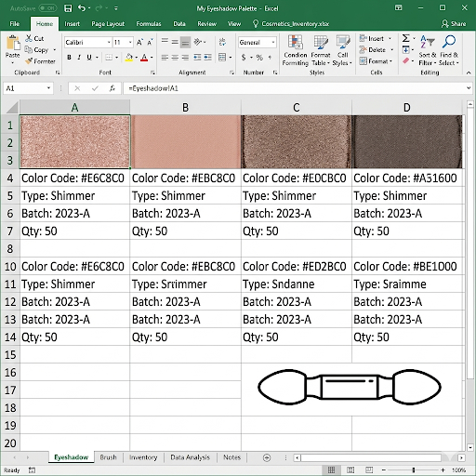Apply Italic formatting icon
Screen dimensions: 476x476
click(x=79, y=58)
